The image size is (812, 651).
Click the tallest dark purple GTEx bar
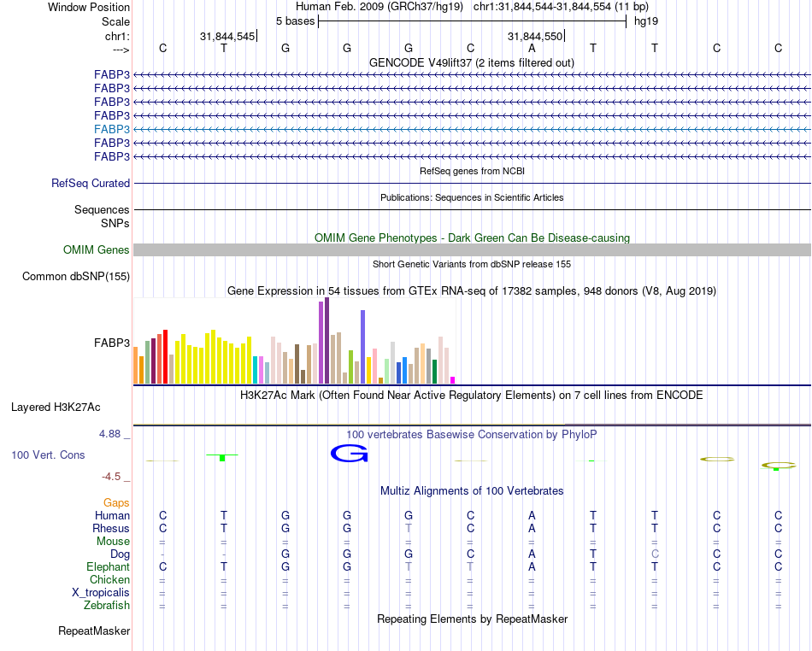(x=327, y=341)
